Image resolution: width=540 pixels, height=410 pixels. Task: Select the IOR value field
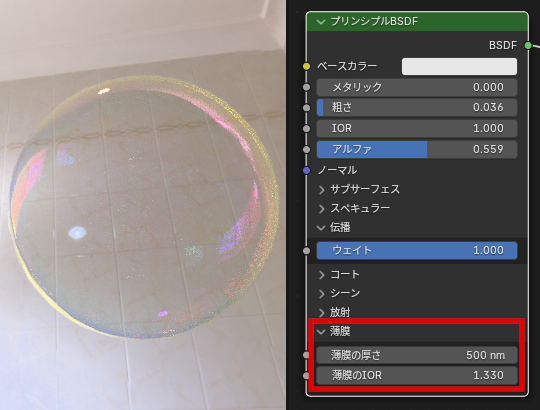click(417, 129)
